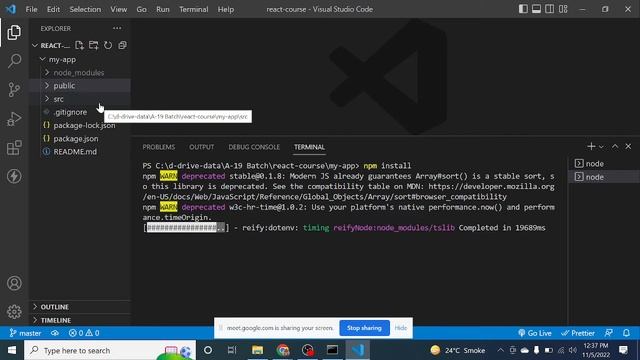The image size is (640, 360).
Task: Open the Run menu
Action: (162, 9)
